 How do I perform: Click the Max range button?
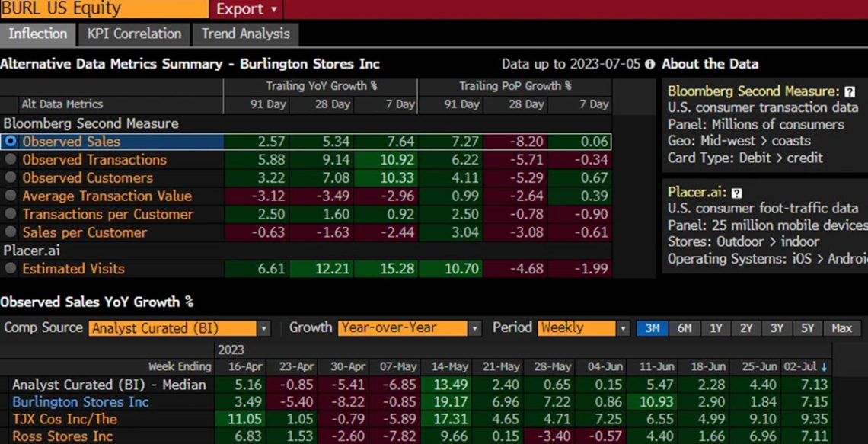coord(841,328)
